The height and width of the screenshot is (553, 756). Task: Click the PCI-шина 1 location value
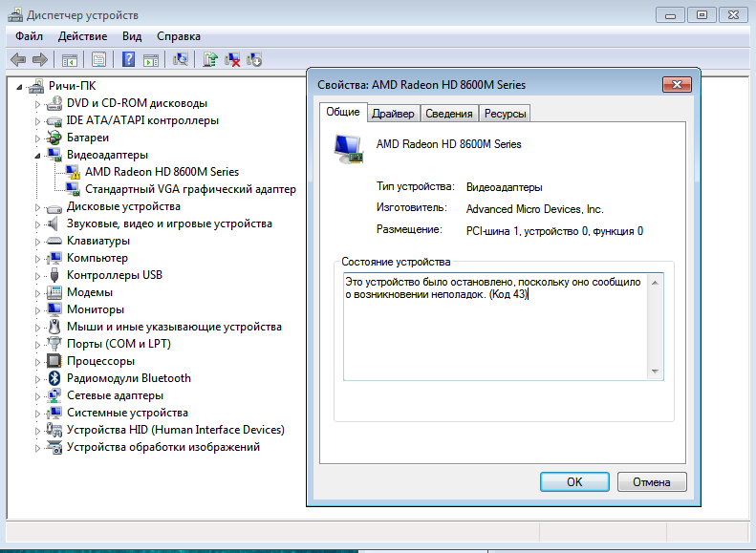point(554,231)
